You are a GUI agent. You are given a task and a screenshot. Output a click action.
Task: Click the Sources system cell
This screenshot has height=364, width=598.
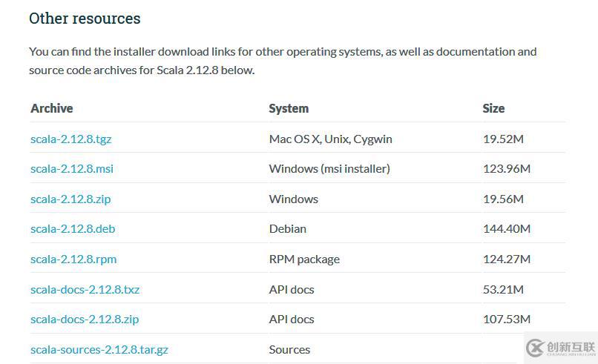coord(289,349)
